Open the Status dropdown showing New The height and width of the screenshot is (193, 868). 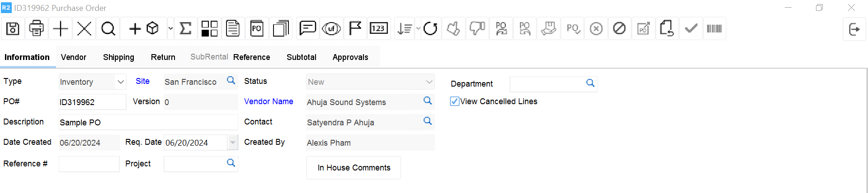pos(429,82)
